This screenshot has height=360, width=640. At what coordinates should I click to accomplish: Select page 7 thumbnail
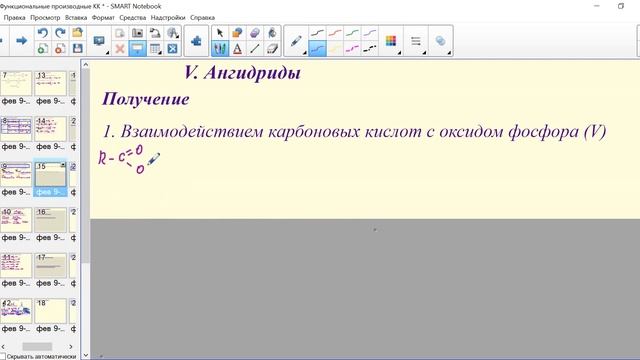click(16, 83)
